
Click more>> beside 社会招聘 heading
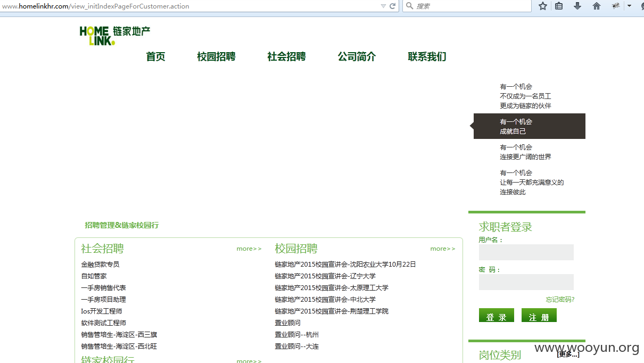coord(249,249)
